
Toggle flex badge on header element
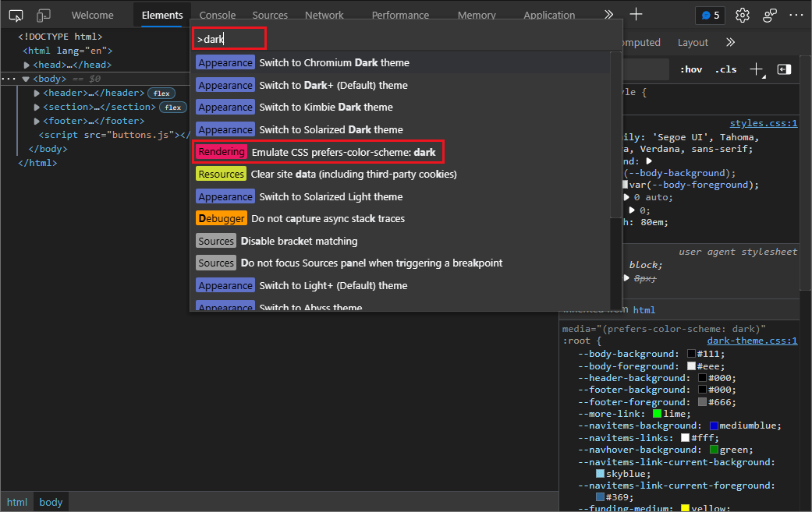(x=161, y=93)
